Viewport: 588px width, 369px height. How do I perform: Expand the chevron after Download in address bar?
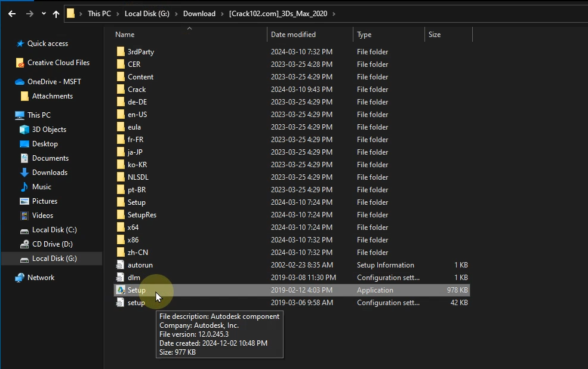tap(222, 14)
